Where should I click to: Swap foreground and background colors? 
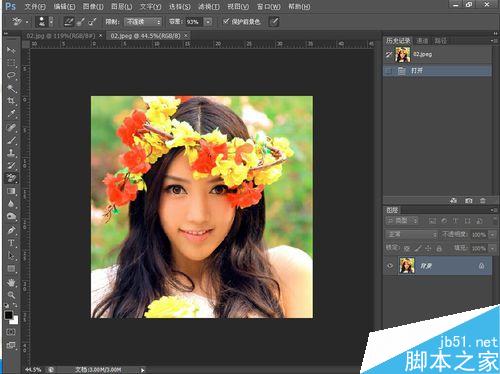(x=15, y=305)
